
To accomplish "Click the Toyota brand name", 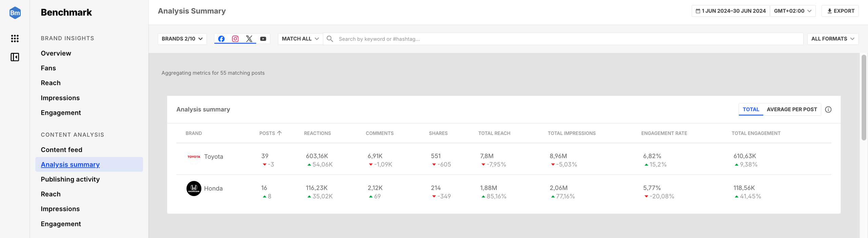I will 214,157.
